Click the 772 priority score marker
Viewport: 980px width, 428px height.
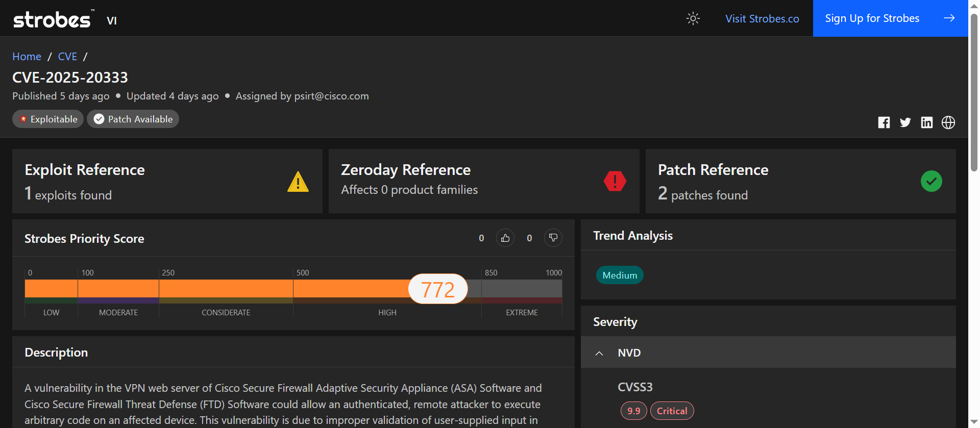pyautogui.click(x=438, y=289)
